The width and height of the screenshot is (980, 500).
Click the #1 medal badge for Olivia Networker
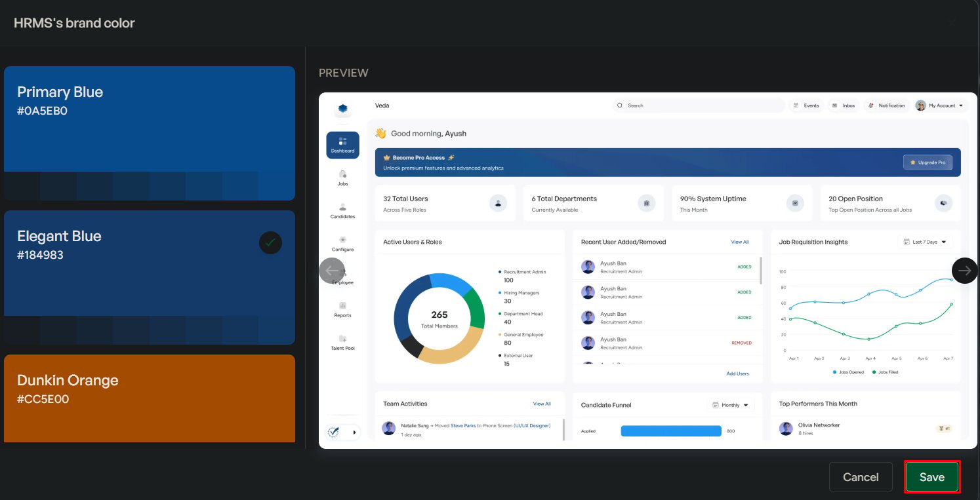[x=943, y=429]
